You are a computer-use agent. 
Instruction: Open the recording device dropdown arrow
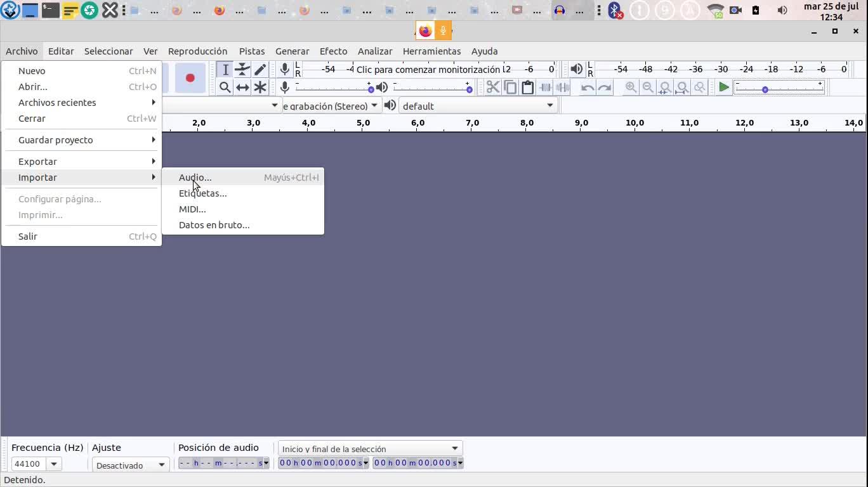coord(275,106)
